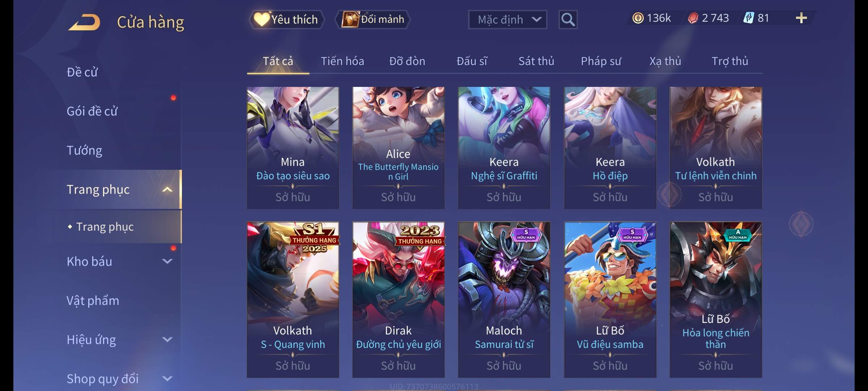This screenshot has height=391, width=868.
Task: Expand the Hiệu ứng sidebar section
Action: (x=167, y=339)
